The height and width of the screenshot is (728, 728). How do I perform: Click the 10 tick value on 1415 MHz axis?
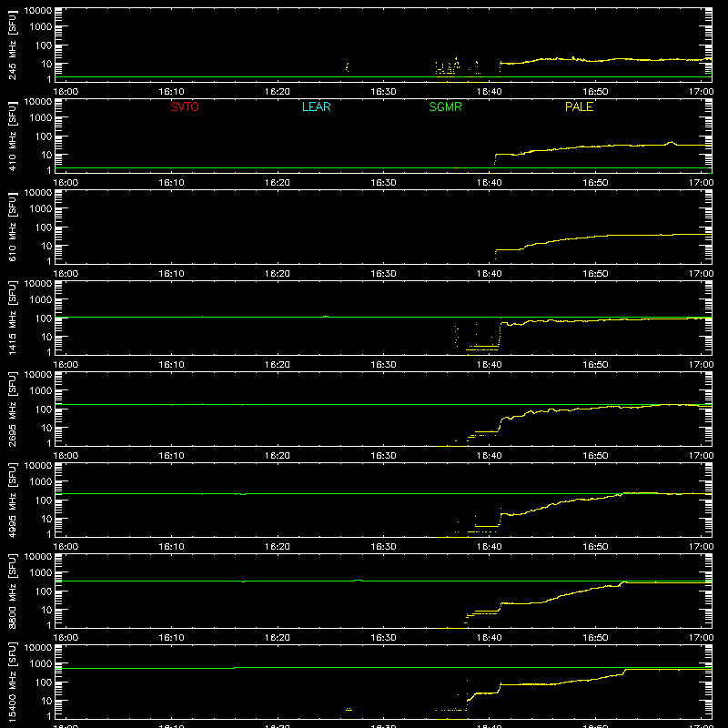click(x=46, y=337)
